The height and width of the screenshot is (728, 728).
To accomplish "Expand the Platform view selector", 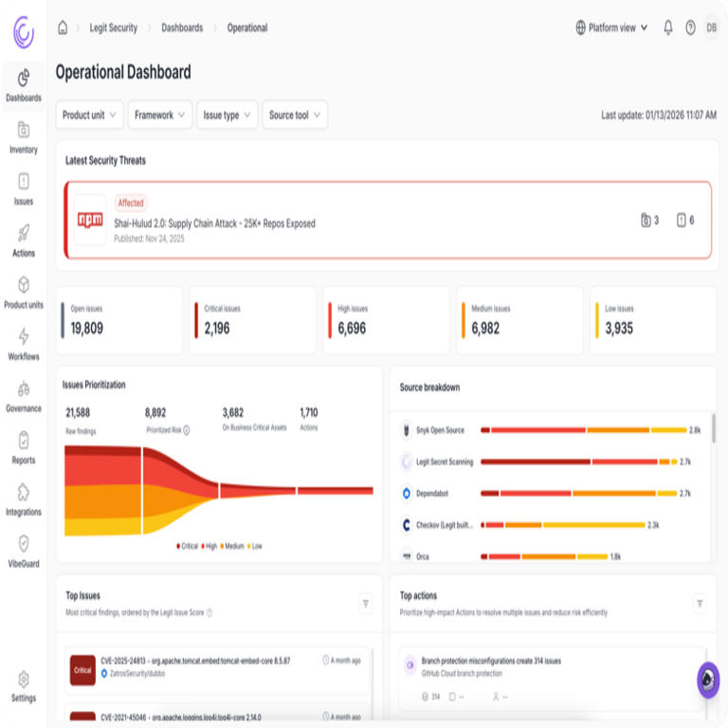I will click(611, 27).
